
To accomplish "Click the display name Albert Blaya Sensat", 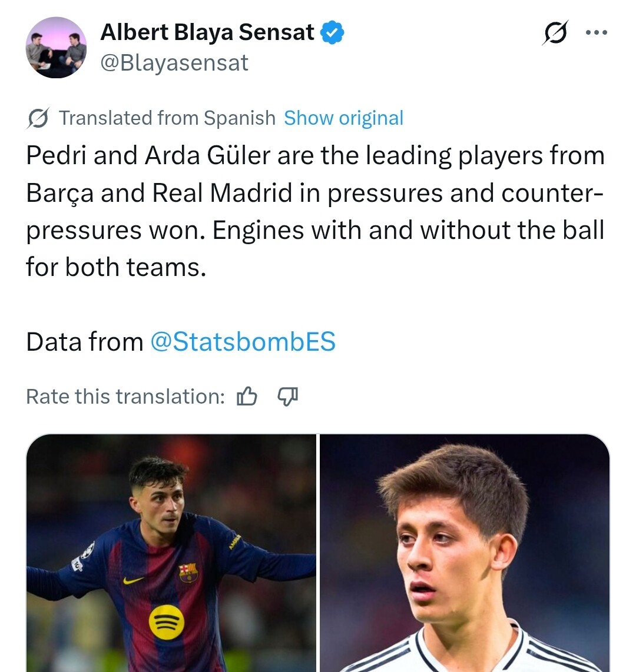I will coord(207,32).
